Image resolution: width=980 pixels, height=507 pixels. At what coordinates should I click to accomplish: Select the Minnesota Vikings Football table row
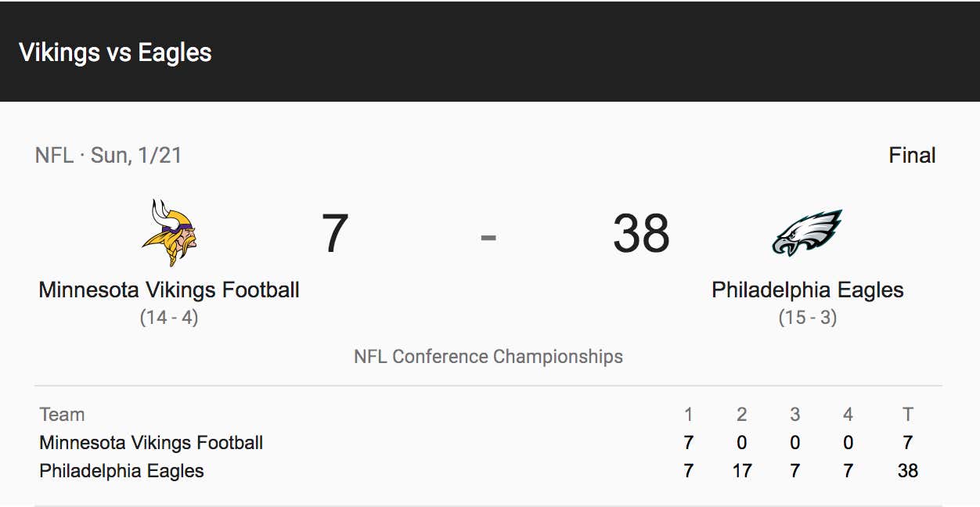pos(488,443)
